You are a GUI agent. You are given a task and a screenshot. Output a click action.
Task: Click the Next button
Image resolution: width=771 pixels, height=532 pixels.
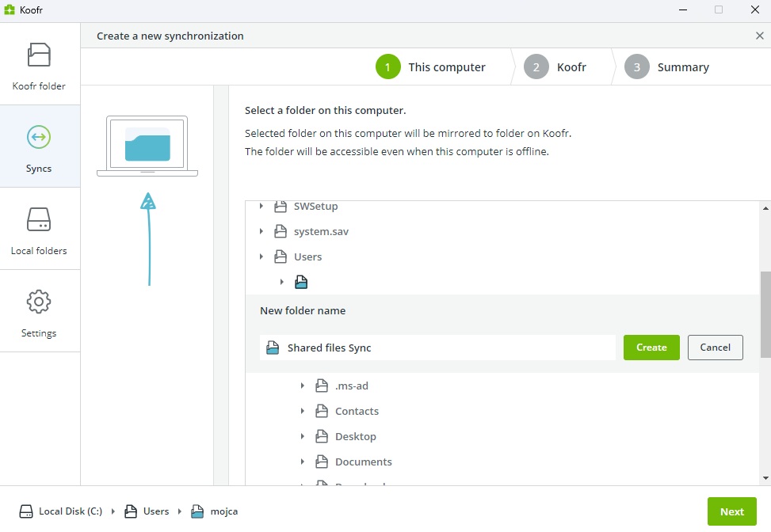point(731,511)
